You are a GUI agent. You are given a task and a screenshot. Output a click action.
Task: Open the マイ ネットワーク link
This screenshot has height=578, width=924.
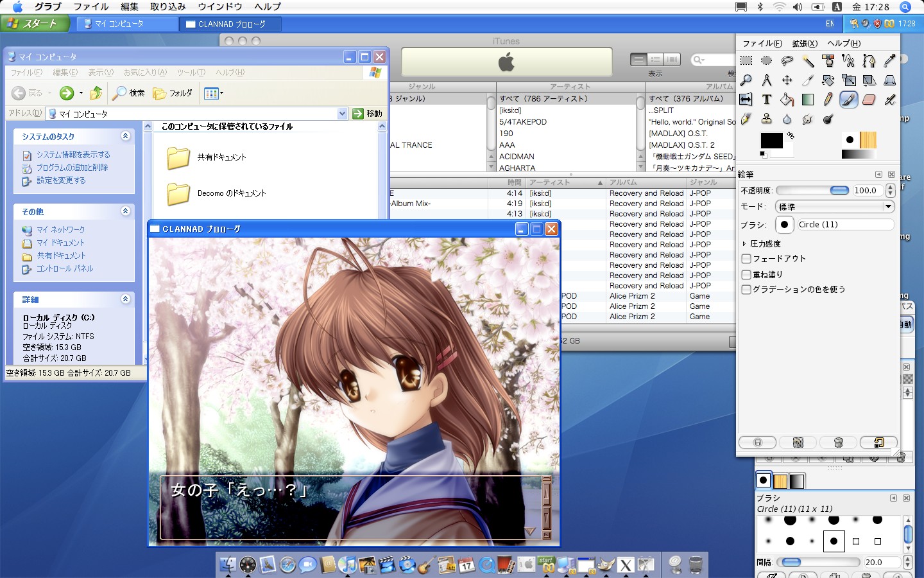60,230
